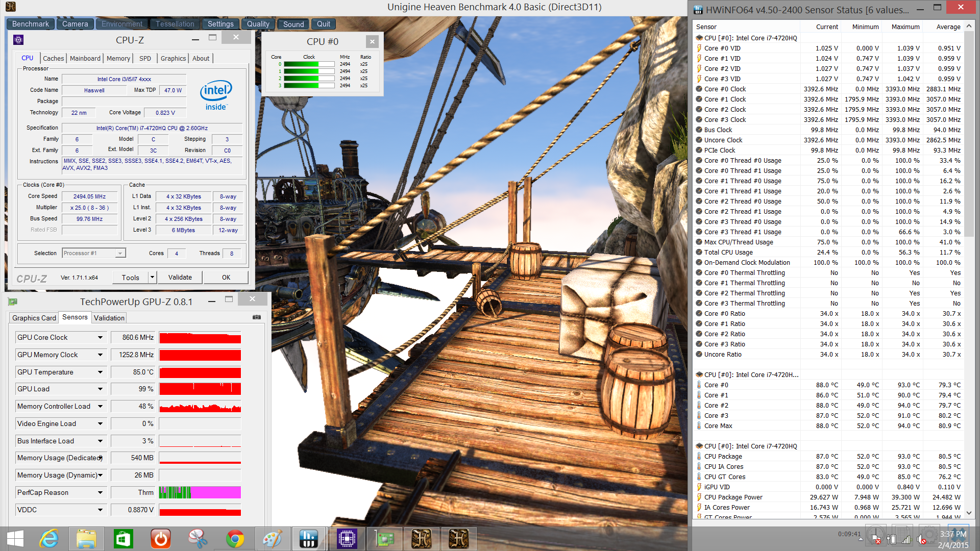Click the Action Center flag tray icon

(876, 540)
